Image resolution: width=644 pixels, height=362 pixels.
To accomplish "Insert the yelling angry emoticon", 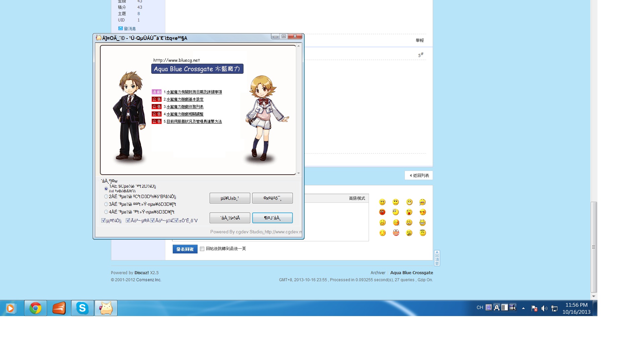I will pyautogui.click(x=409, y=233).
